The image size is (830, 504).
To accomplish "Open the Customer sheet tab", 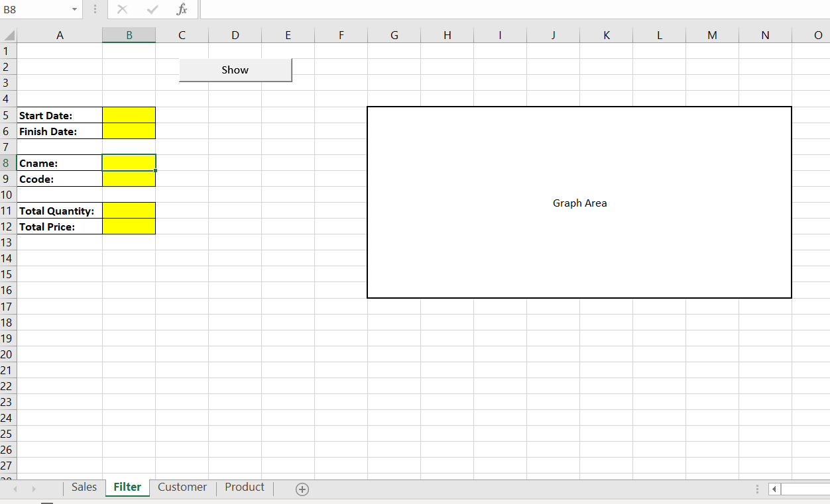I will (x=182, y=487).
